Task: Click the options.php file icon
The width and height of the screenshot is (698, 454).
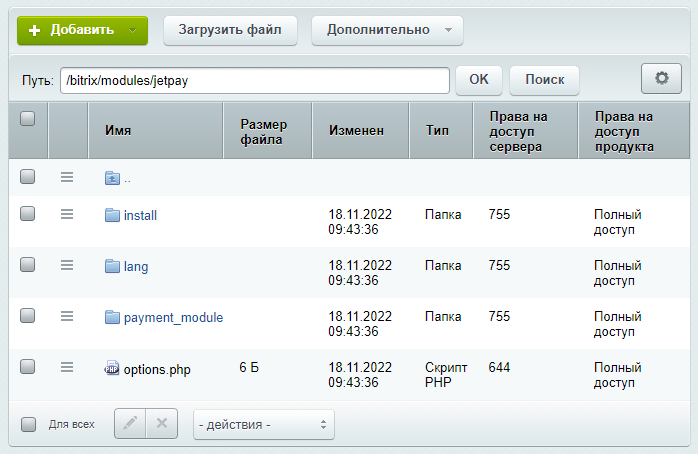Action: pos(112,369)
